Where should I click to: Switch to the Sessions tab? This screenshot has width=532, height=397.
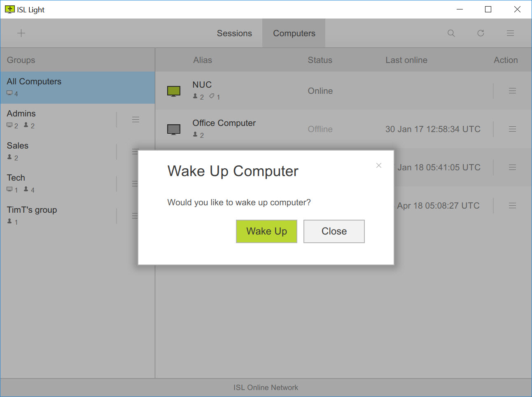(234, 33)
